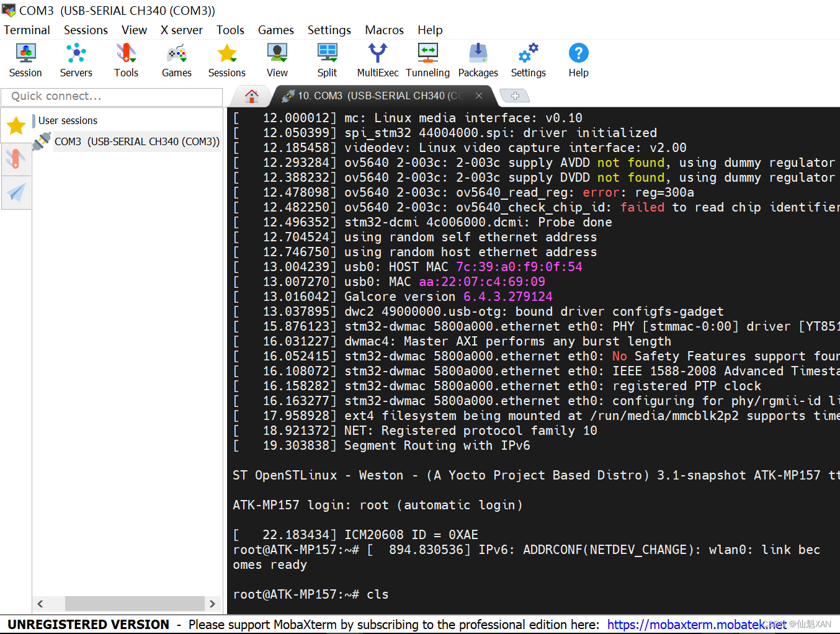Click inside the Quick connect field
This screenshot has width=840, height=634.
tap(112, 97)
